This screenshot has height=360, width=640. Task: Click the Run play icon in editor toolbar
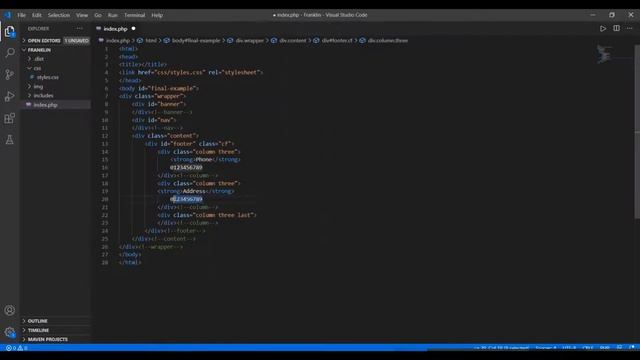click(602, 29)
